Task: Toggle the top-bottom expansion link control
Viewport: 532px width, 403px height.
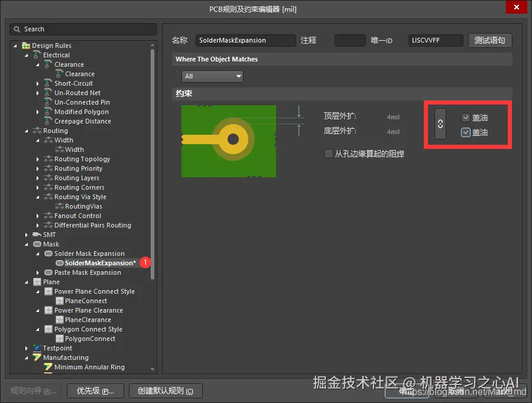Action: (x=440, y=124)
